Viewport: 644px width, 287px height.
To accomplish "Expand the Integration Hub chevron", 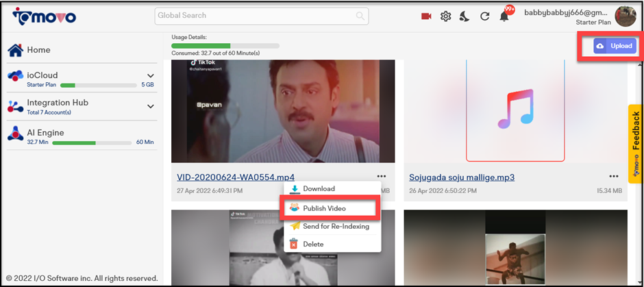I will coord(151,106).
